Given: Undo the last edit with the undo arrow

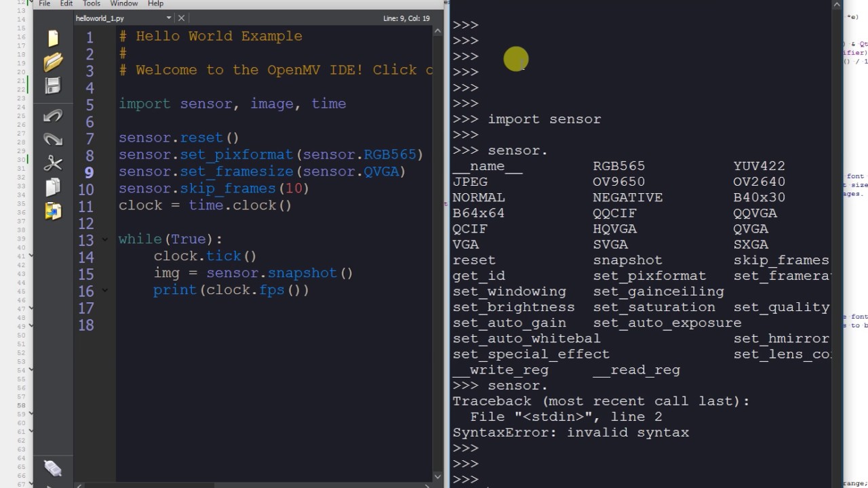Looking at the screenshot, I should 53,116.
